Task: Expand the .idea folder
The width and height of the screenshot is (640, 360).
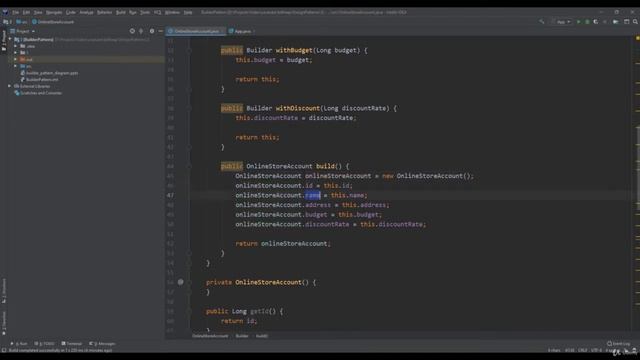Action: (16, 46)
